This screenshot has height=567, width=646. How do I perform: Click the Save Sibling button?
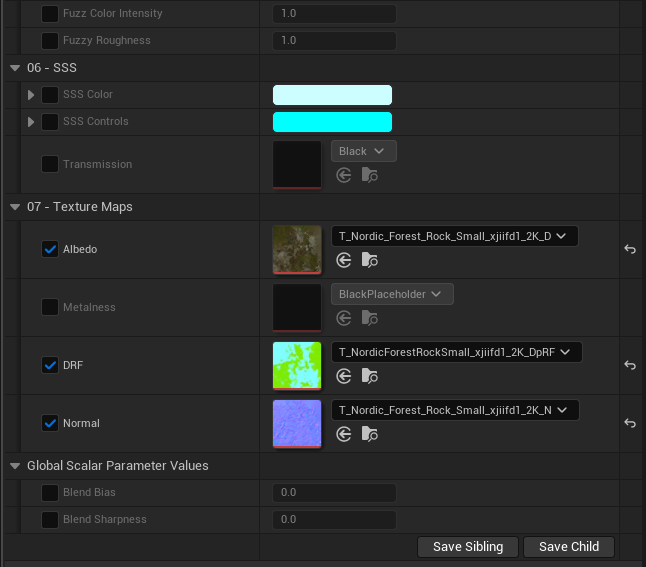(468, 547)
